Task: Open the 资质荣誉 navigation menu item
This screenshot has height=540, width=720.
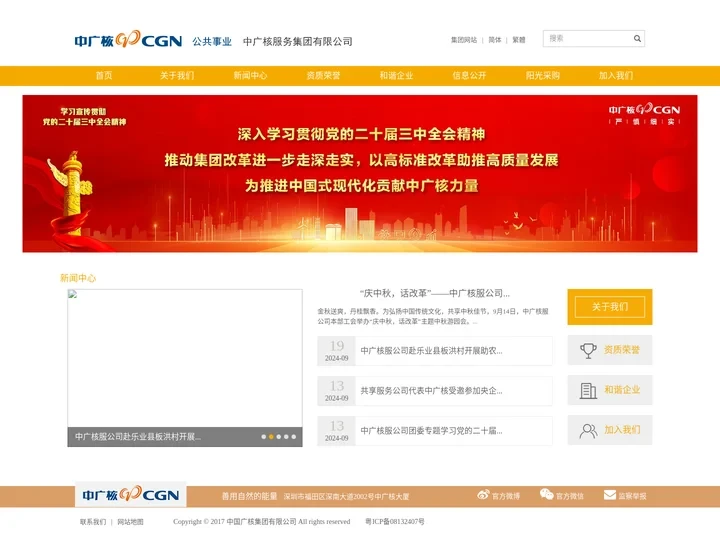Action: tap(323, 76)
